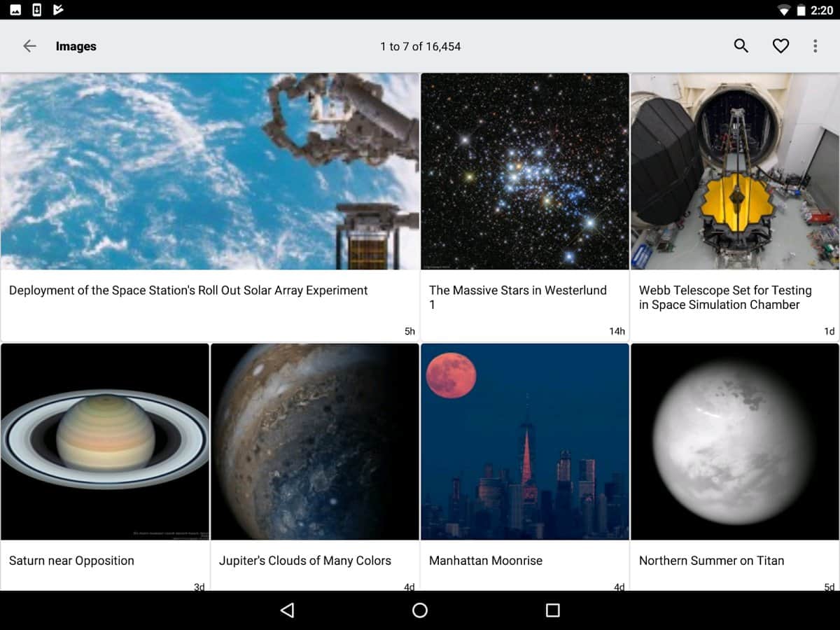Select the Saturn ringed planet image
The height and width of the screenshot is (630, 840).
pyautogui.click(x=105, y=441)
